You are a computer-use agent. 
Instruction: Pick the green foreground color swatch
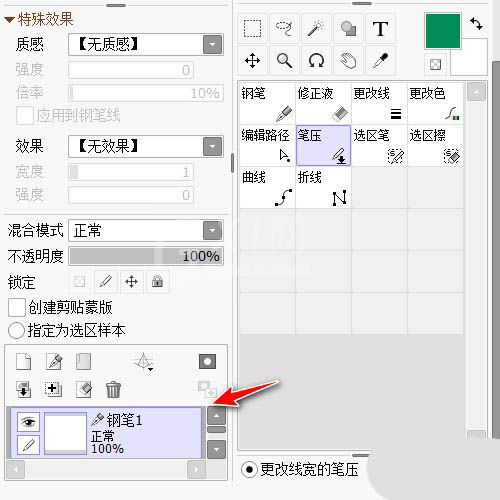[x=443, y=31]
